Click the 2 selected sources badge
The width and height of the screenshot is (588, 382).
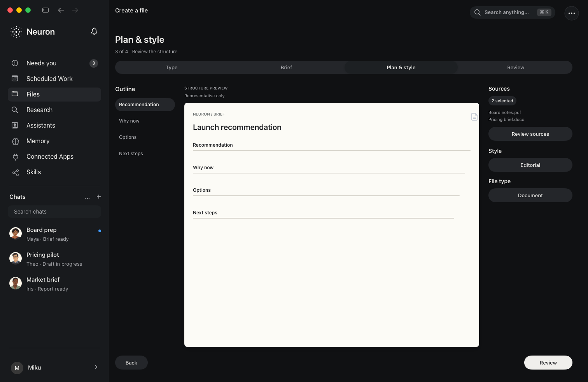(502, 101)
